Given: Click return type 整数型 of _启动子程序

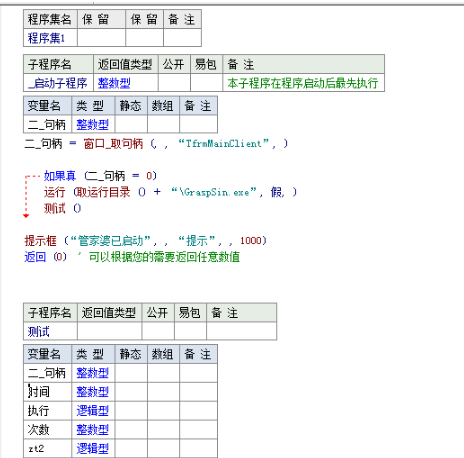Looking at the screenshot, I should point(126,83).
